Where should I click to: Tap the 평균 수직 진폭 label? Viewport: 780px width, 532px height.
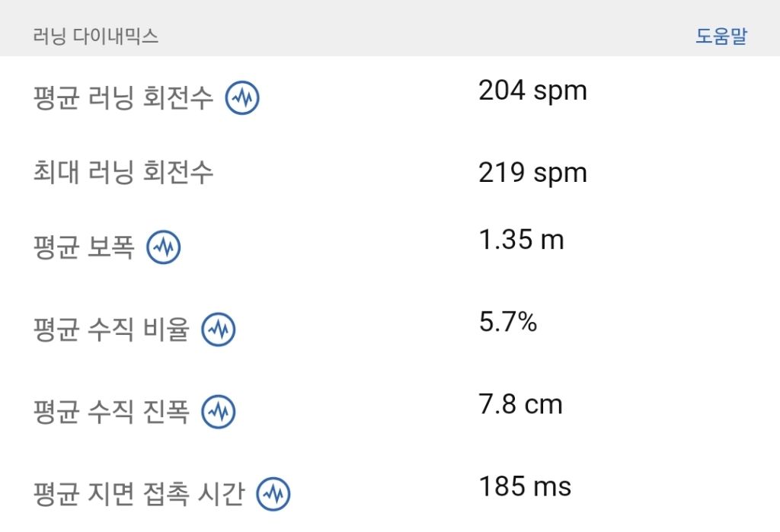coord(111,413)
